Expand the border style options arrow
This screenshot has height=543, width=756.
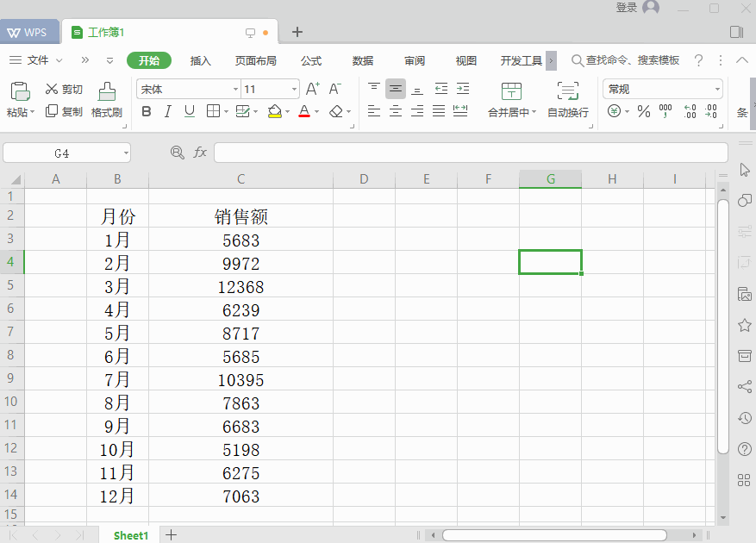point(225,111)
